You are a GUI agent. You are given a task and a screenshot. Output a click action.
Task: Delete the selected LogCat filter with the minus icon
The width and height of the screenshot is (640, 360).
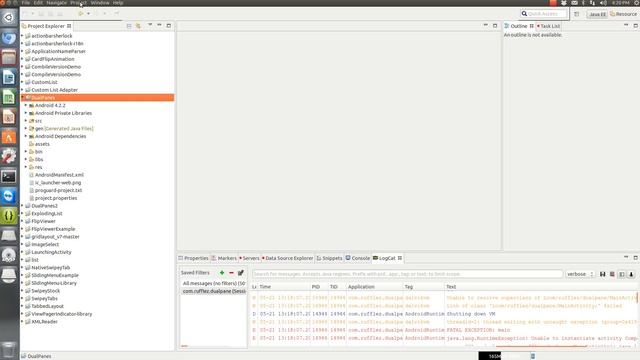[x=231, y=273]
